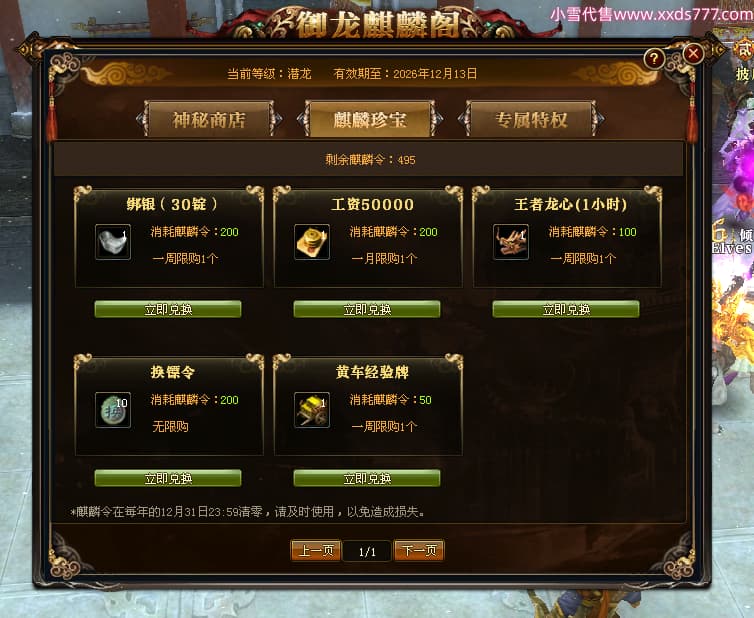Click the 剩余麒麟令 495 balance bar
Screen dimensions: 754x618
point(369,159)
